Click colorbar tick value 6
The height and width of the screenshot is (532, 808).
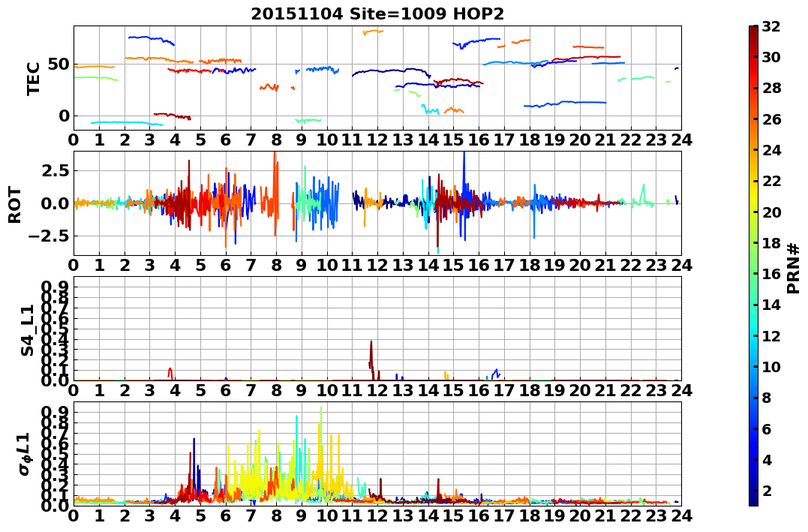pyautogui.click(x=767, y=428)
